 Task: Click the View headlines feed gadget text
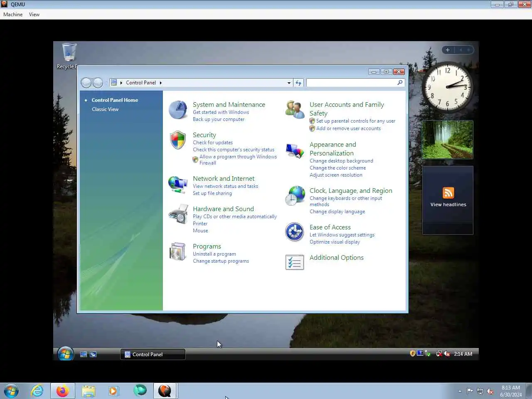click(x=448, y=204)
